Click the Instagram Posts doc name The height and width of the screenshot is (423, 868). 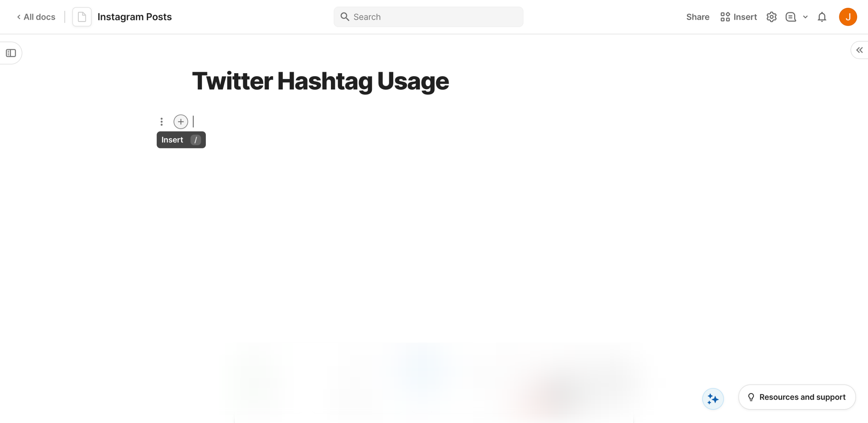pos(134,17)
